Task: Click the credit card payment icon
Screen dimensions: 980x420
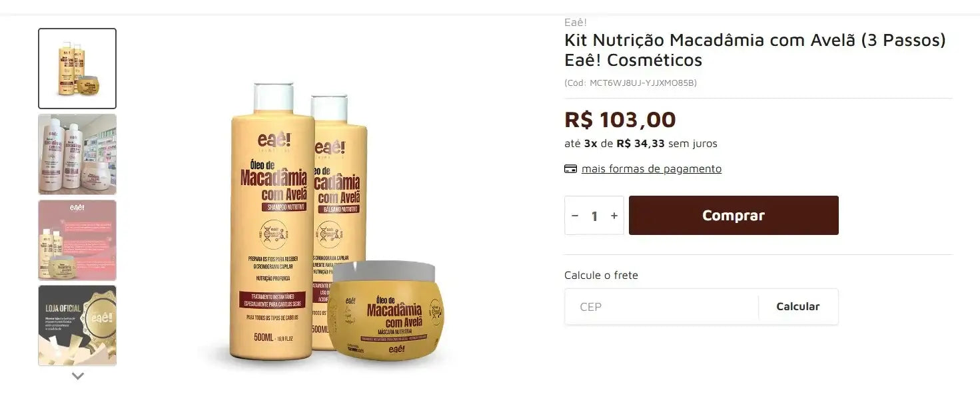Action: click(x=570, y=169)
